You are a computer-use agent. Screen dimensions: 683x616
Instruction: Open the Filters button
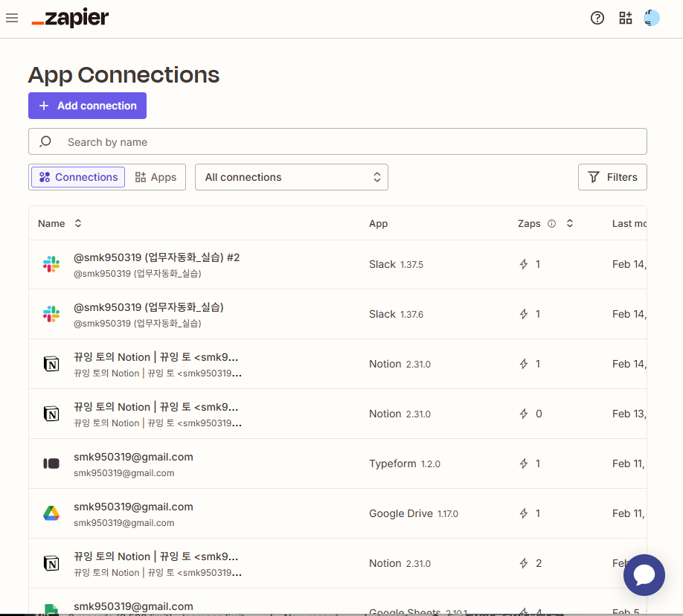(x=612, y=177)
